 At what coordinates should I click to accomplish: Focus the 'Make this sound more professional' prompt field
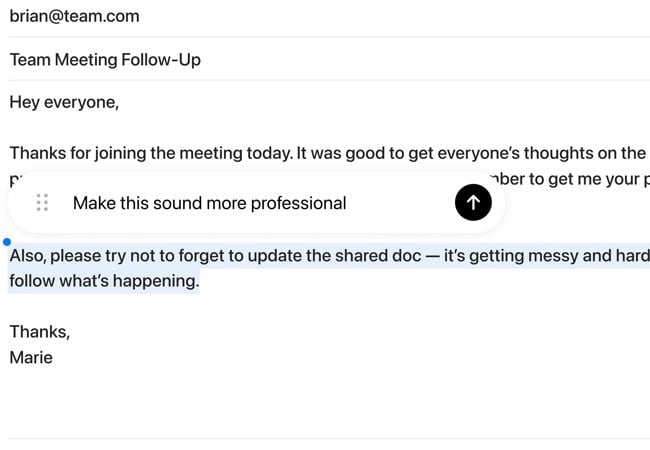pos(250,203)
